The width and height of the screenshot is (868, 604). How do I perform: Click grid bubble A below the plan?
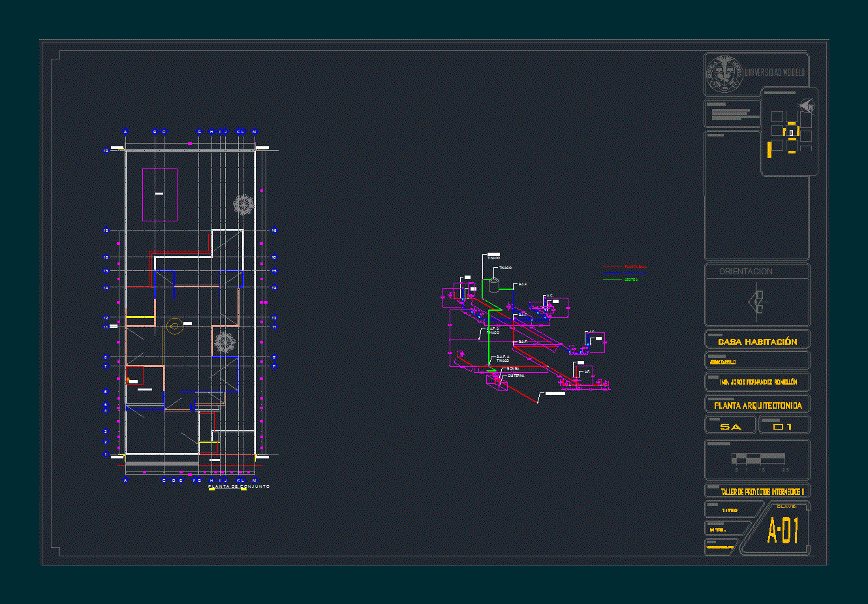point(125,480)
